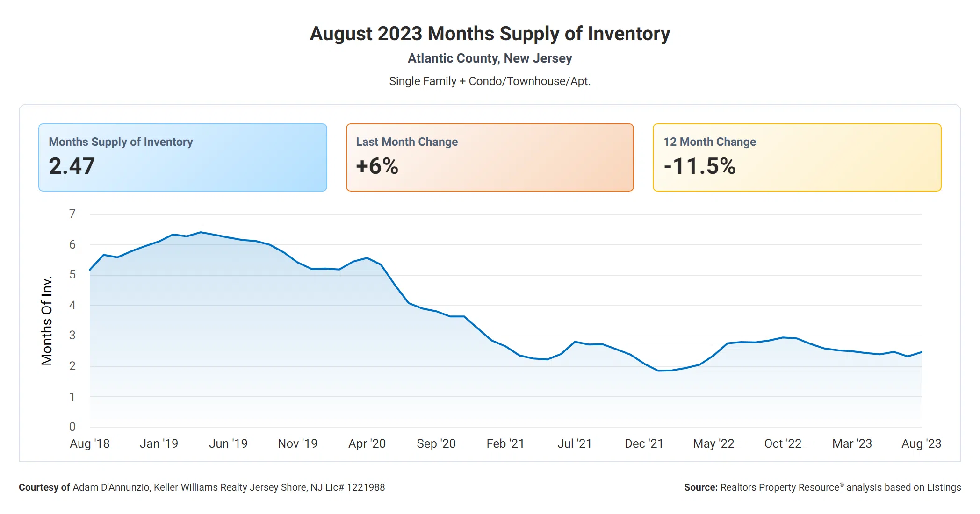980x514 pixels.
Task: Click the Feb '21 x-axis label
Action: tap(505, 443)
